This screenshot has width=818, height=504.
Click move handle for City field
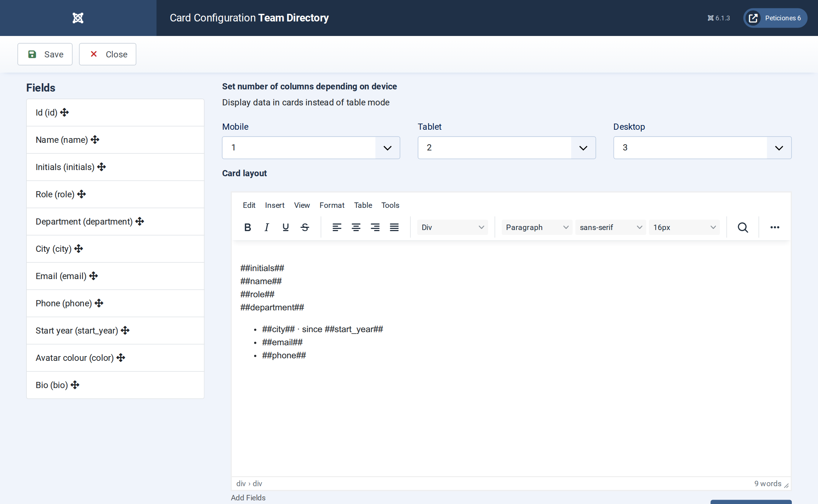point(79,249)
